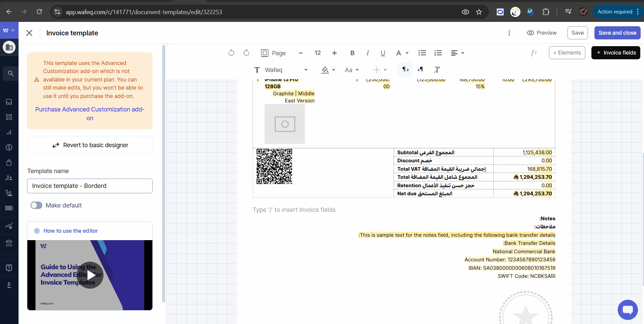Click the undo icon in editor toolbar
644x324 pixels.
[231, 53]
